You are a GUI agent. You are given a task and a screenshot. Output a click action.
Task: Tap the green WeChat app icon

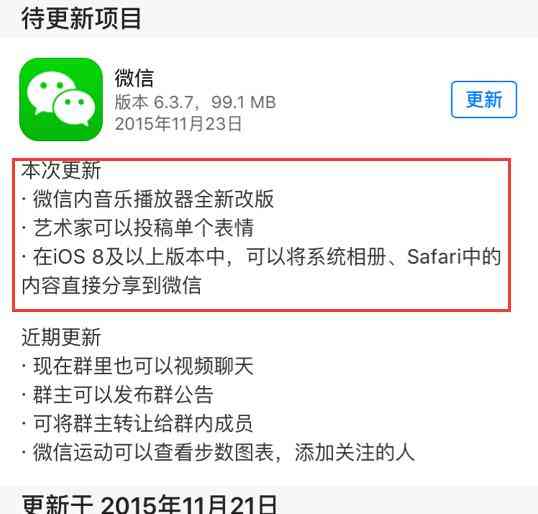(61, 99)
